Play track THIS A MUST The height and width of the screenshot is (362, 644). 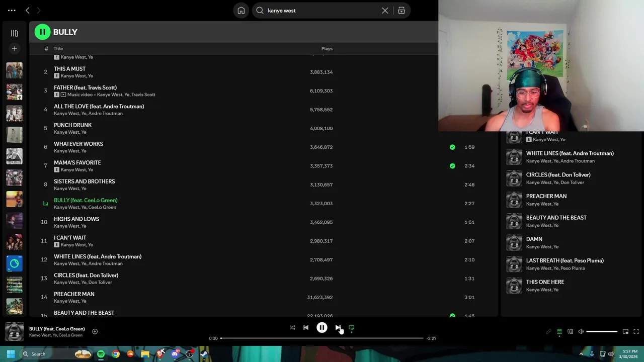[x=69, y=69]
